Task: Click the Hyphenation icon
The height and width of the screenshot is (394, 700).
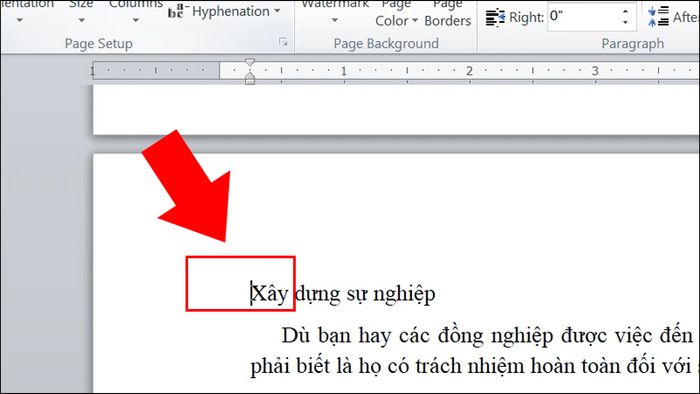Action: click(x=176, y=11)
